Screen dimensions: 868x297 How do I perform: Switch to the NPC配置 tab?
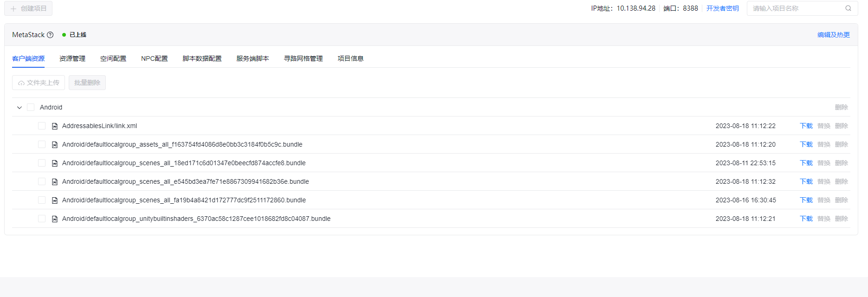click(154, 58)
